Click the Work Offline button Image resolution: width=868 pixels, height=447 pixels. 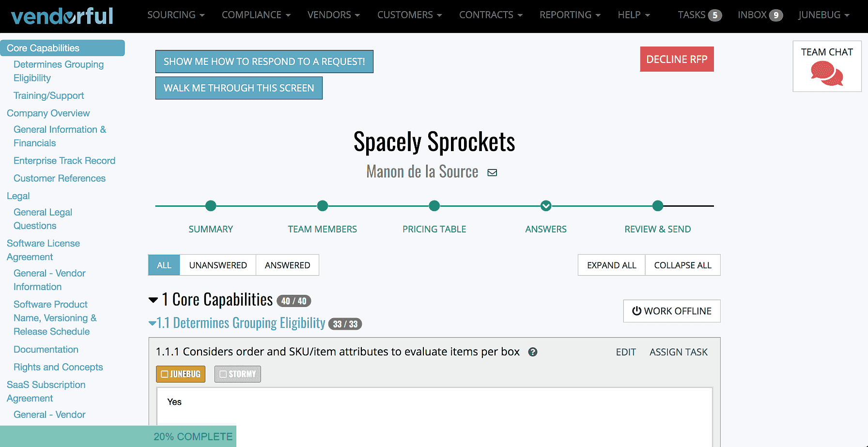[672, 311]
